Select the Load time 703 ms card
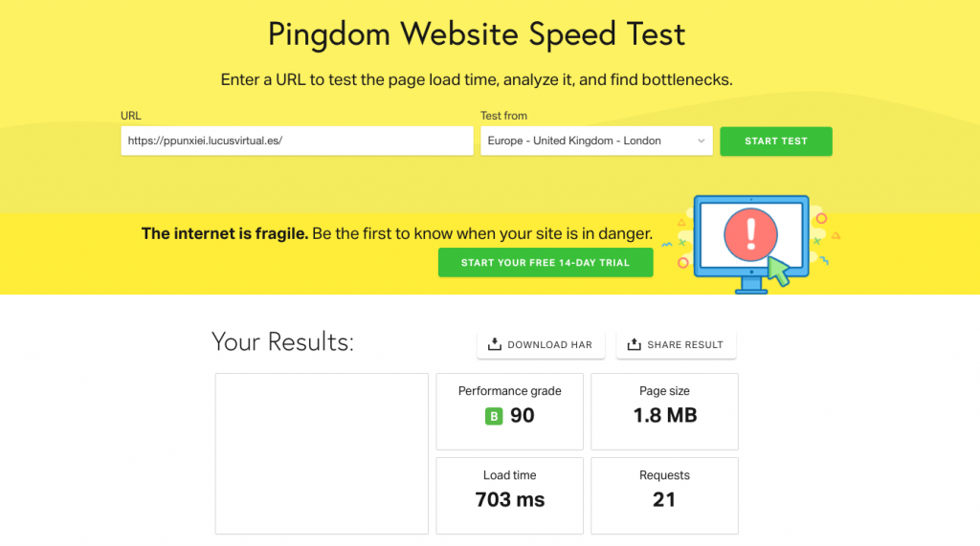The height and width of the screenshot is (546, 980). click(x=510, y=495)
